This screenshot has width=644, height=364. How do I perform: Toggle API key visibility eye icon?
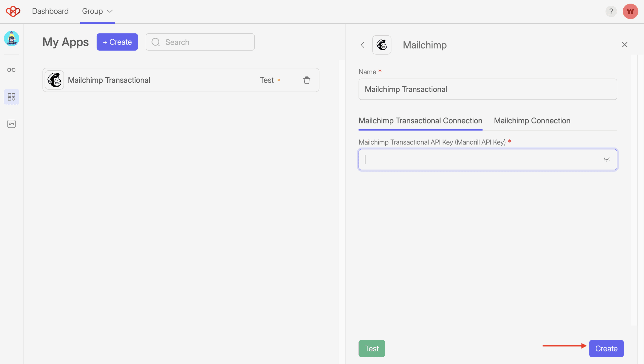pyautogui.click(x=607, y=159)
